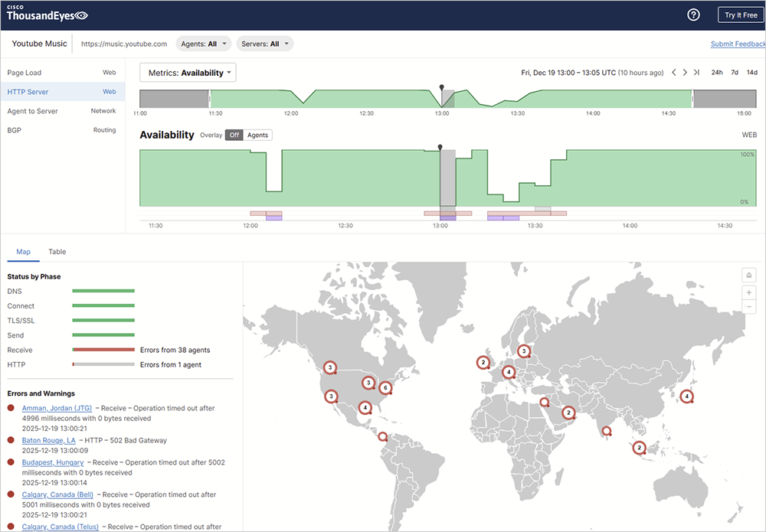The image size is (766, 532).
Task: Click the timeline scrubber handle on the availability chart
Action: click(440, 146)
